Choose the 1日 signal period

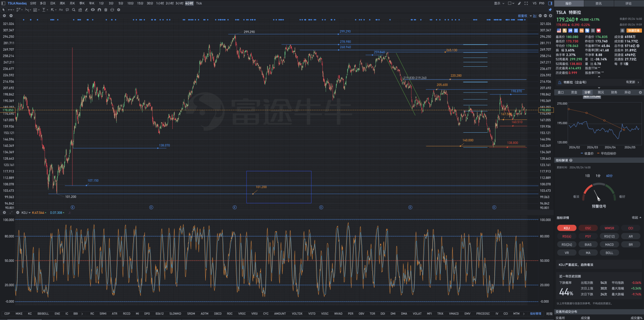point(588,176)
